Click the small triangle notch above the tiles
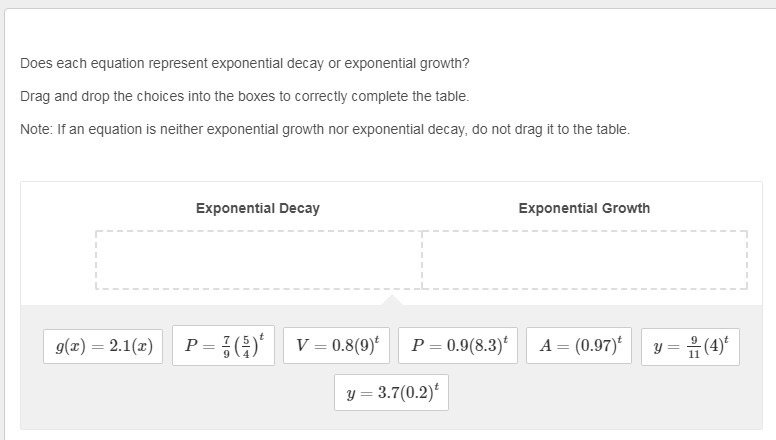The height and width of the screenshot is (440, 776). pyautogui.click(x=392, y=299)
